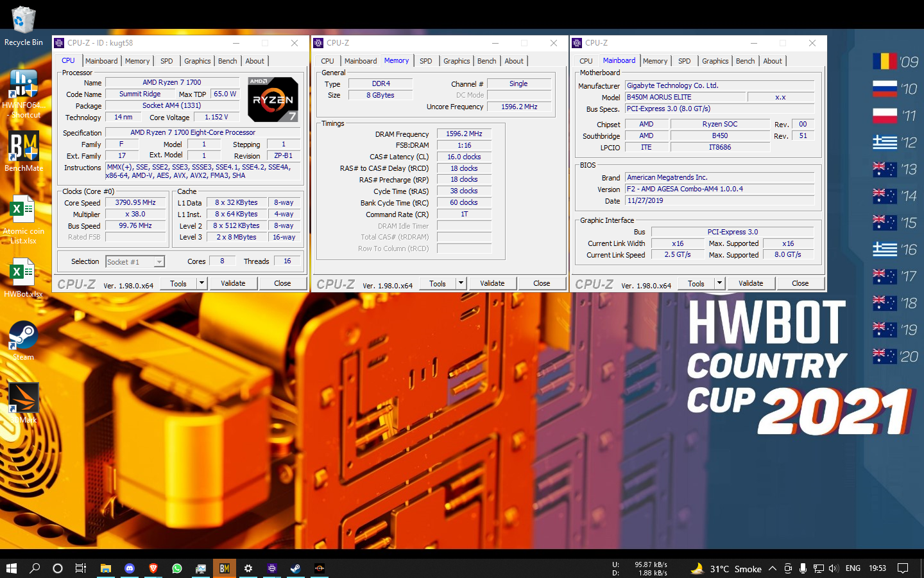924x578 pixels.
Task: Open Brave browser from the taskbar
Action: (x=153, y=568)
